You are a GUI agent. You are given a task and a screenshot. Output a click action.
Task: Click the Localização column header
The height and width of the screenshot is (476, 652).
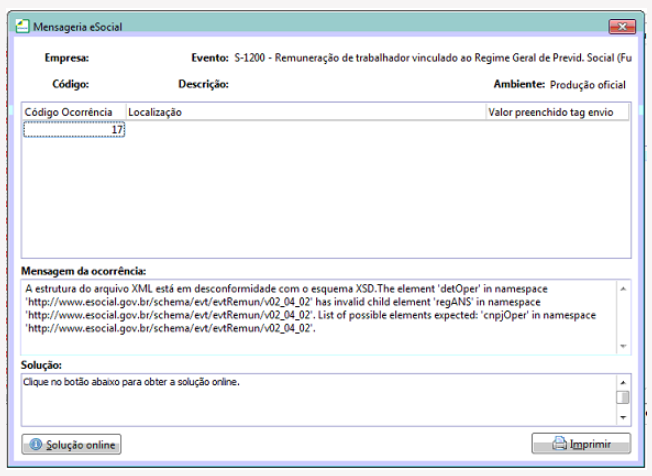306,112
